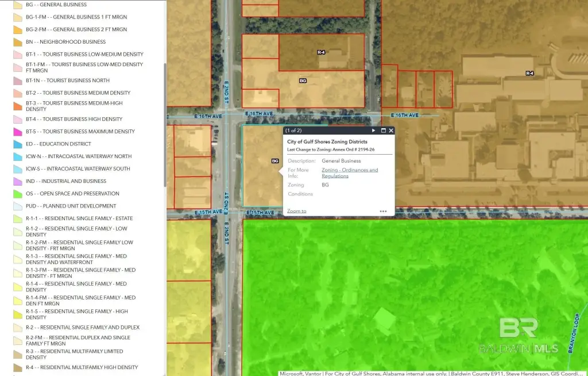
Task: Select the ICW-N Intracoastal Waterway North swatch
Action: (x=17, y=156)
